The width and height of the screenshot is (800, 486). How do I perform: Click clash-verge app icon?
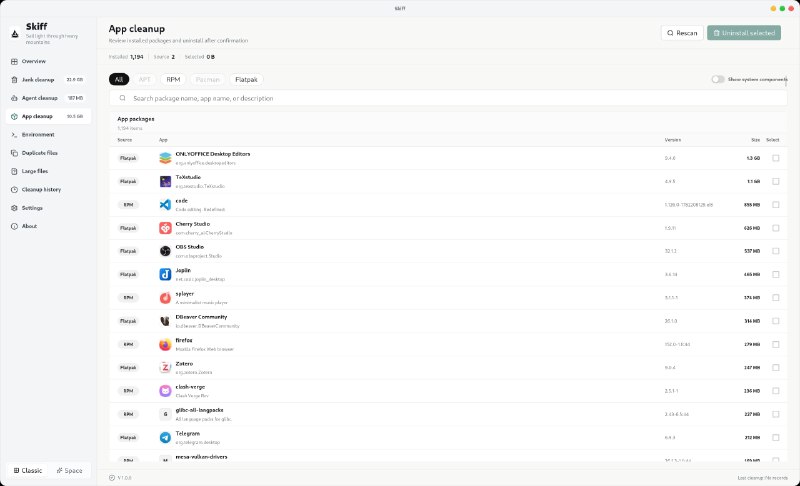pyautogui.click(x=165, y=391)
